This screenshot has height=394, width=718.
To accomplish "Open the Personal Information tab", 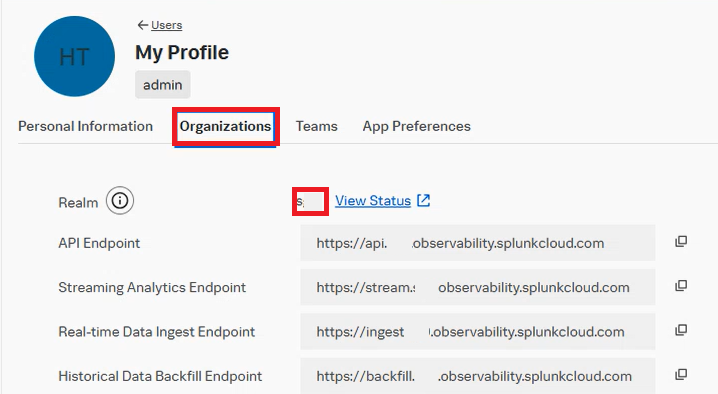I will (86, 126).
